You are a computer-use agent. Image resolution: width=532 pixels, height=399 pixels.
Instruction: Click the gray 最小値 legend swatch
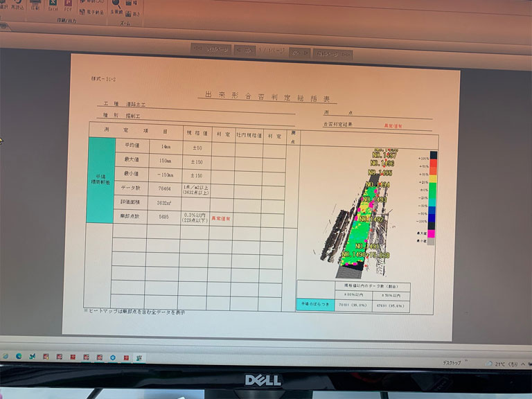431,241
